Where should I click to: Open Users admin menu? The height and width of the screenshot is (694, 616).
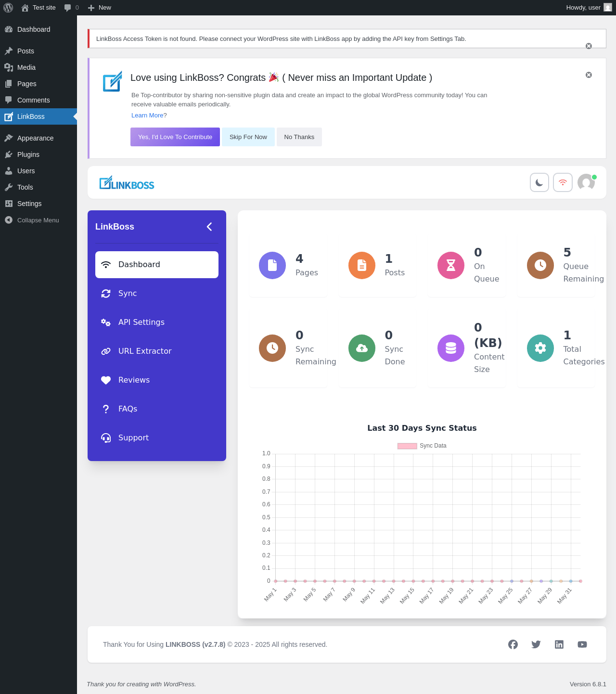[x=38, y=171]
